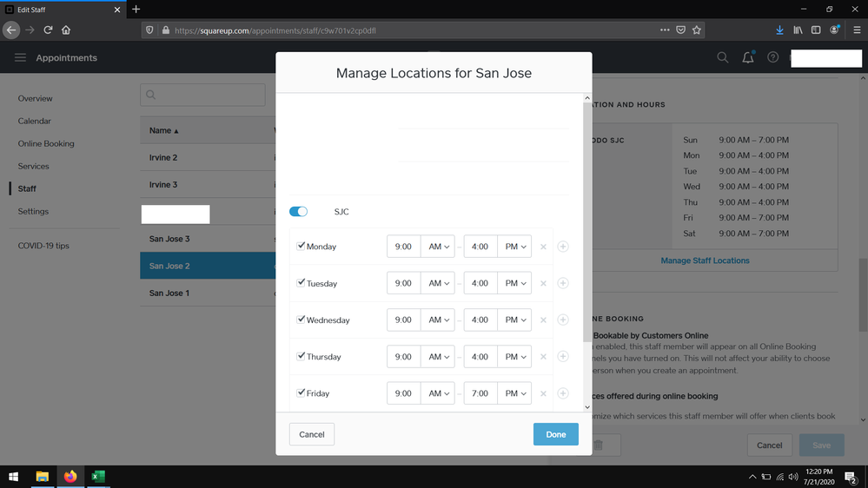
Task: Click the Done button
Action: click(555, 434)
